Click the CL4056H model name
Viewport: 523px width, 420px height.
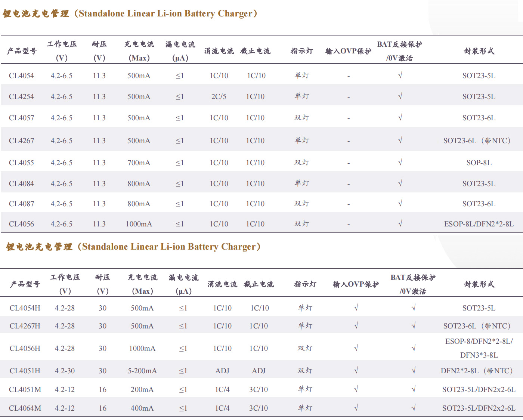(25, 349)
